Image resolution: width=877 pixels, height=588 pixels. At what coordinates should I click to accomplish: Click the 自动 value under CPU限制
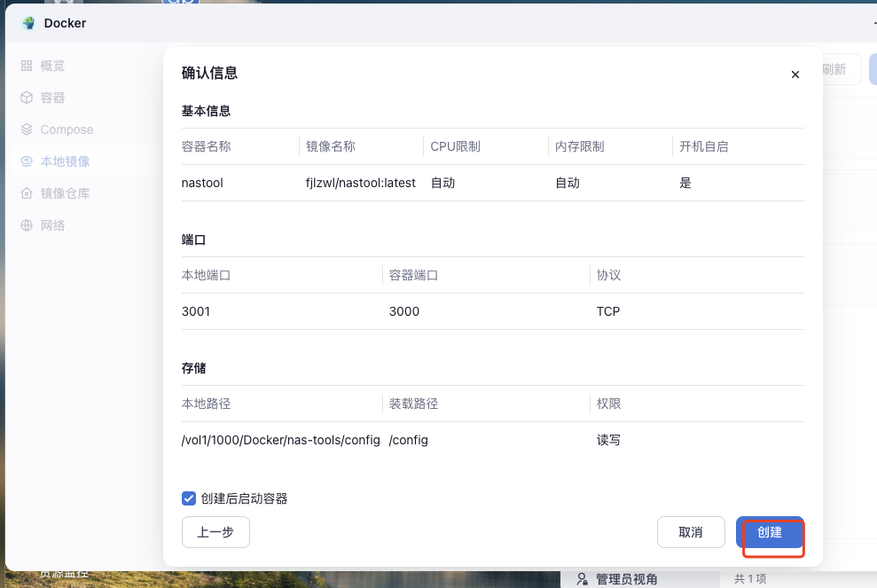(x=442, y=183)
